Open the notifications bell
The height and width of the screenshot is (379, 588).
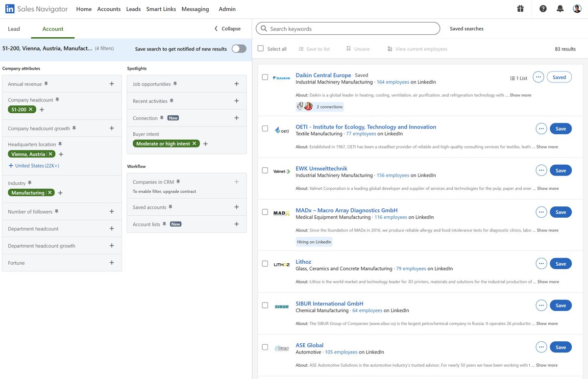tap(560, 8)
